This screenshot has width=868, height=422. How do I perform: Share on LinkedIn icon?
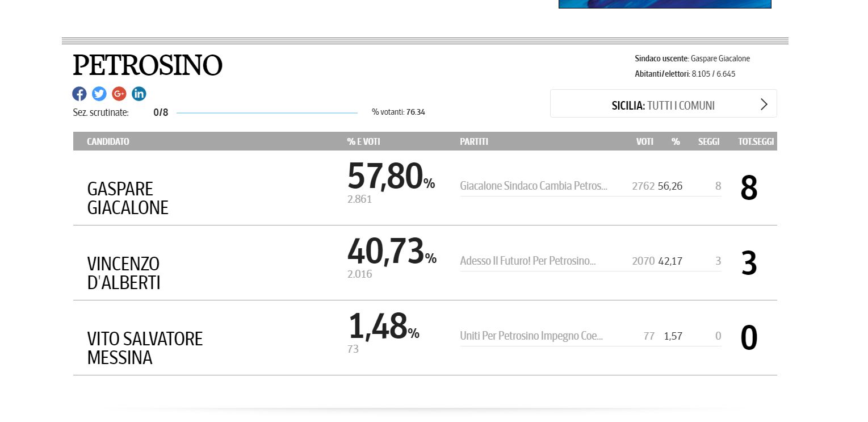click(139, 94)
